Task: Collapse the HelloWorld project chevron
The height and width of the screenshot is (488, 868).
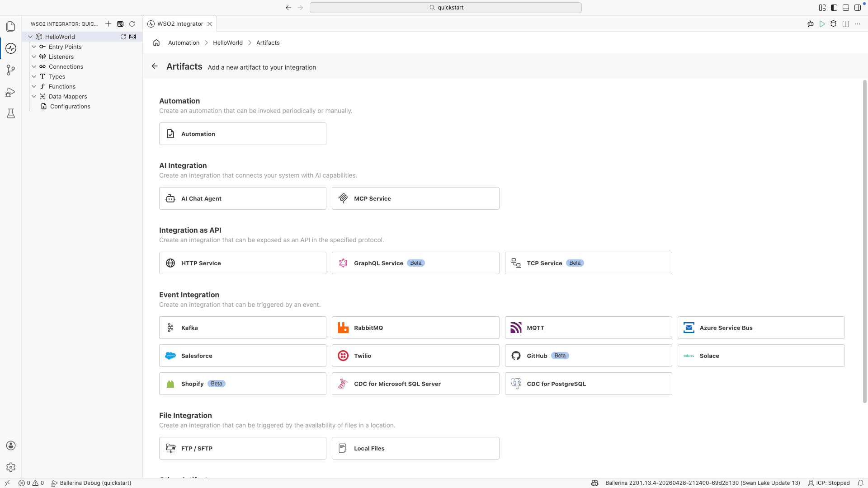Action: pos(30,37)
